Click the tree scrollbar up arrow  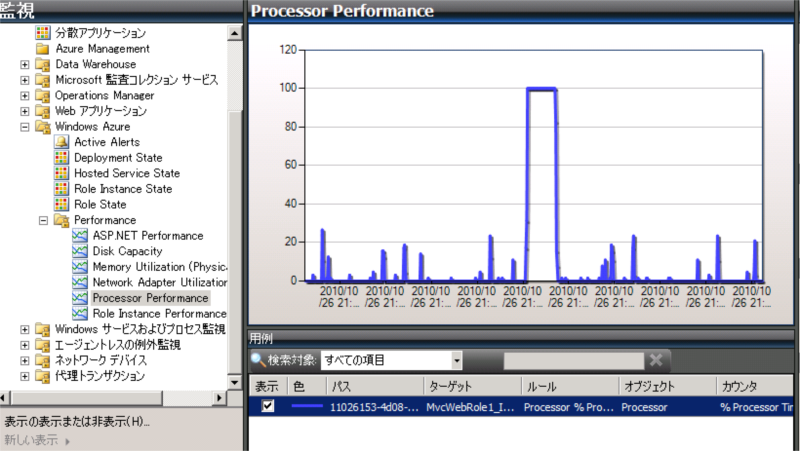pyautogui.click(x=235, y=33)
